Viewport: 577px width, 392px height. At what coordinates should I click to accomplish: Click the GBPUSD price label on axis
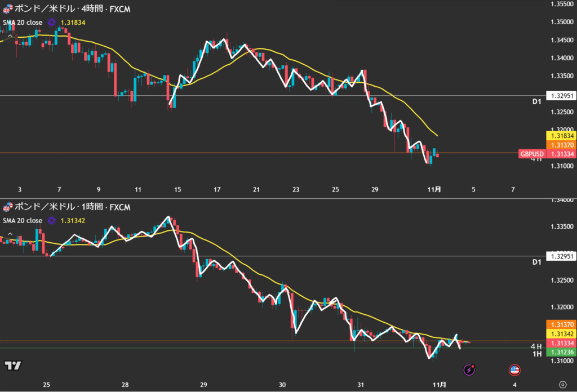pos(532,154)
